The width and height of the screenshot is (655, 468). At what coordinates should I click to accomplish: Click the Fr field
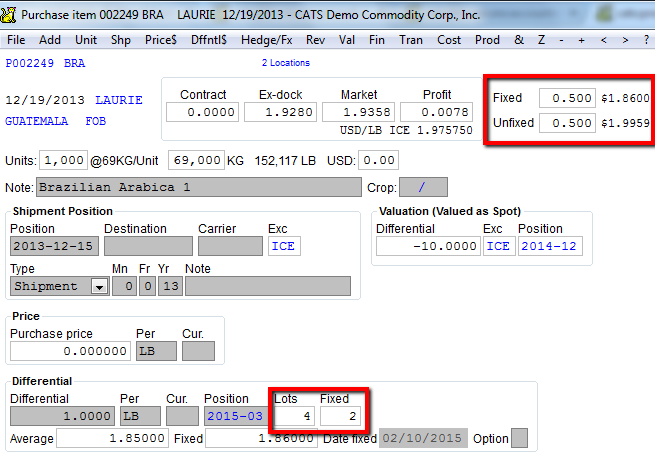147,286
